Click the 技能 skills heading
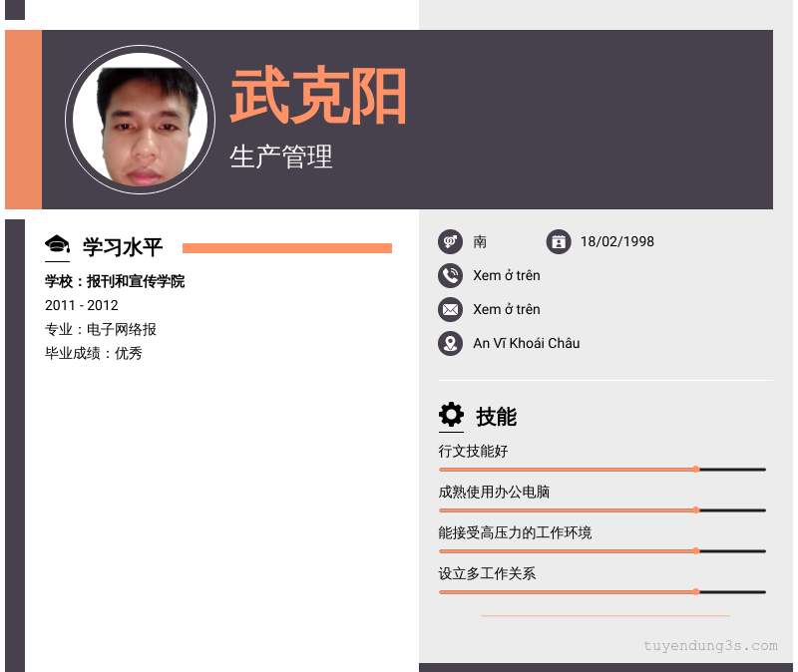Screen dimensions: 798x672 [497, 417]
